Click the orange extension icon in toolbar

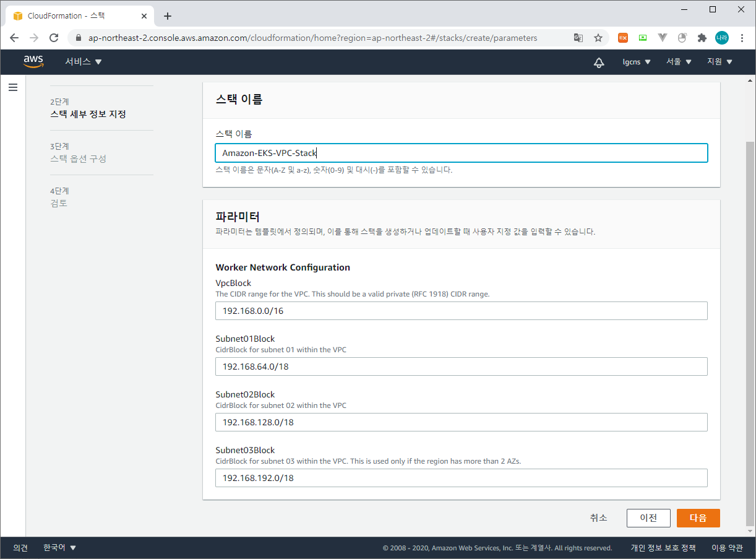tap(623, 38)
